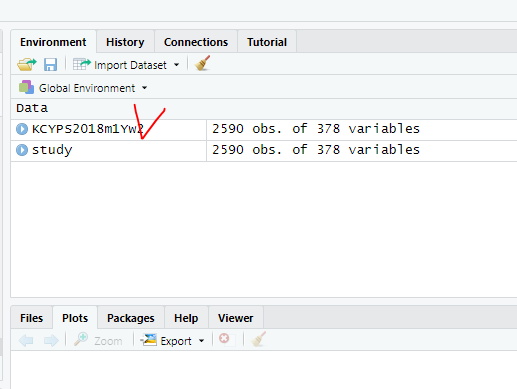Viewport: 517px width, 389px height.
Task: Go to the previous plot arrow
Action: pyautogui.click(x=26, y=340)
